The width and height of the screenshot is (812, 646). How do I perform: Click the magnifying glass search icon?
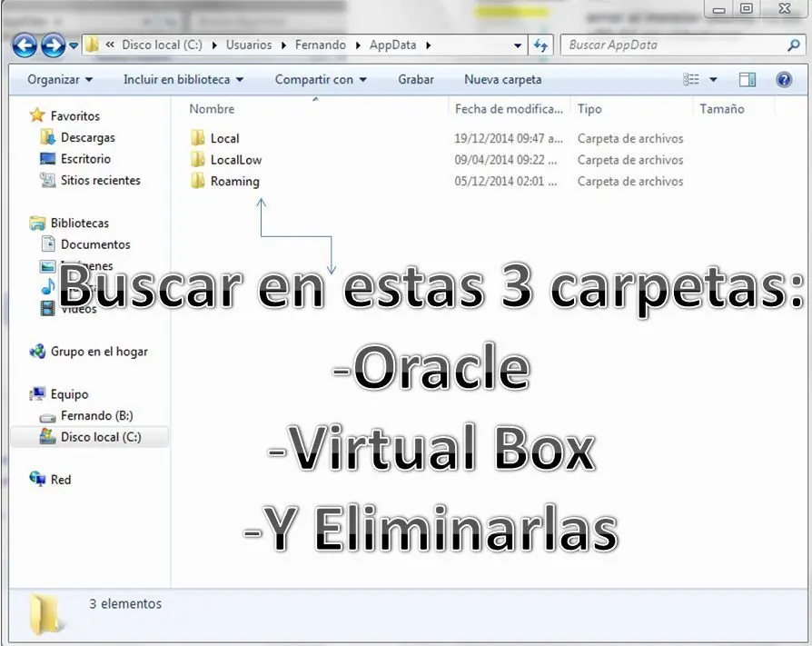pyautogui.click(x=794, y=45)
